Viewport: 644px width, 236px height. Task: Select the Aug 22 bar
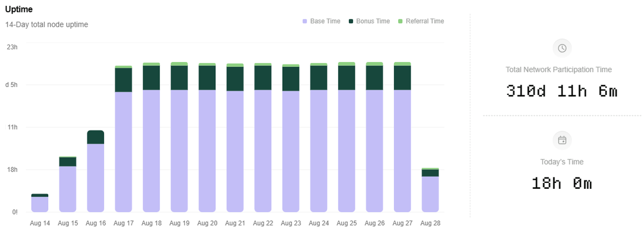263,137
